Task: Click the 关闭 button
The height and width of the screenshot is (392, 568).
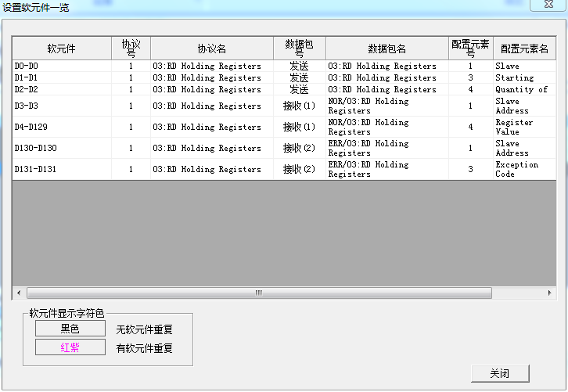Action: pyautogui.click(x=500, y=373)
